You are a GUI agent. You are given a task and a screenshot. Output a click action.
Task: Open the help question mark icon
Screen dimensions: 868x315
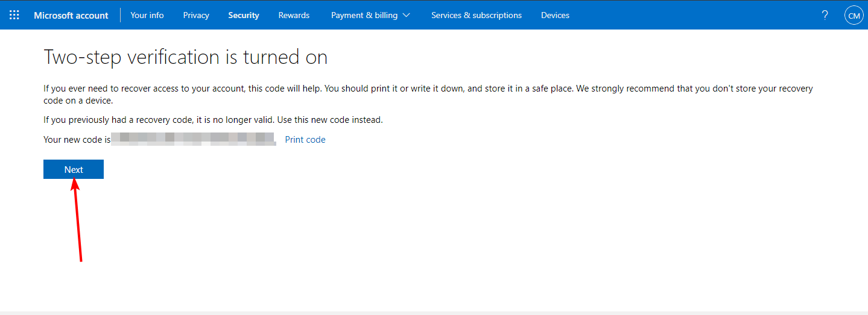pos(825,15)
